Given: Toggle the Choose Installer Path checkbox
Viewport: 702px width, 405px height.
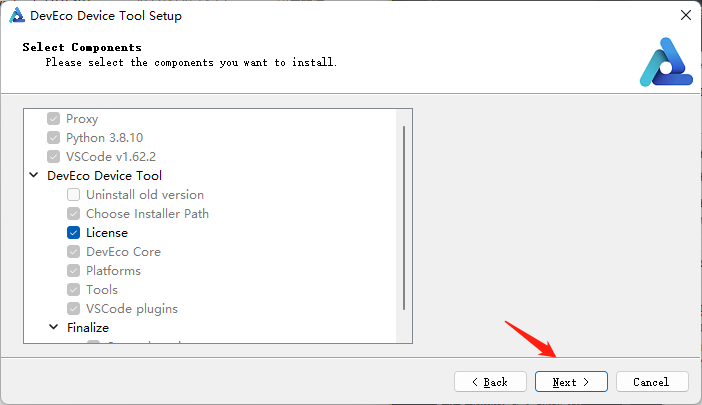Looking at the screenshot, I should tap(73, 214).
